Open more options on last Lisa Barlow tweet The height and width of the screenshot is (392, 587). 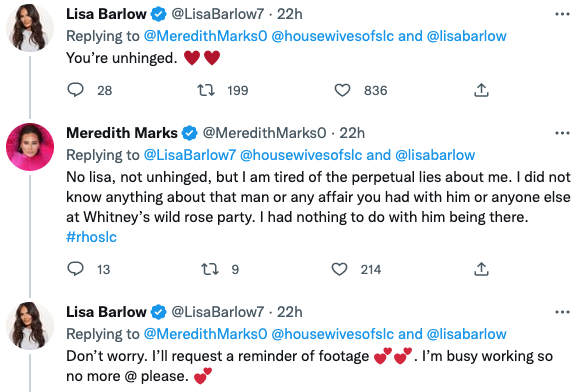pos(562,312)
